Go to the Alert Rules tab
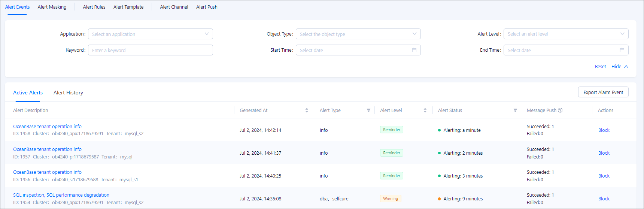This screenshot has width=644, height=209. pos(94,7)
